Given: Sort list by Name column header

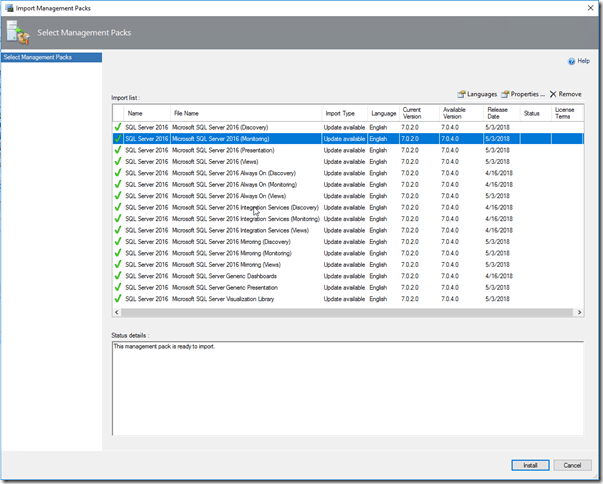Looking at the screenshot, I should coord(135,113).
